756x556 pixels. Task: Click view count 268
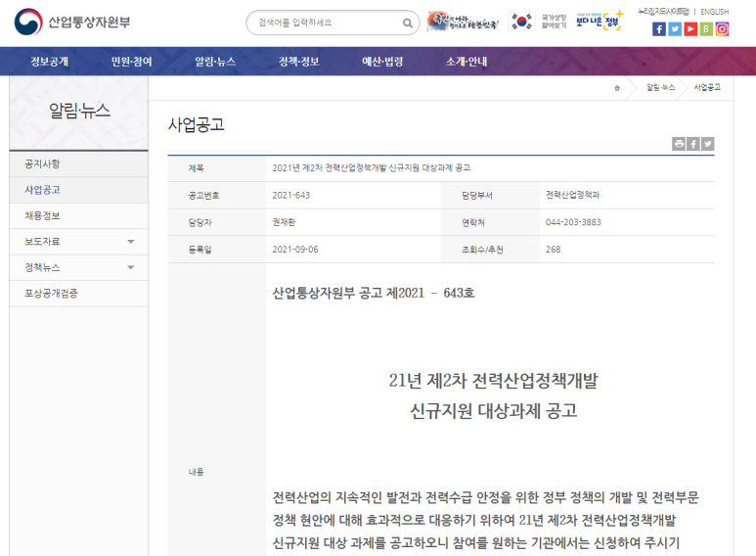pos(553,250)
